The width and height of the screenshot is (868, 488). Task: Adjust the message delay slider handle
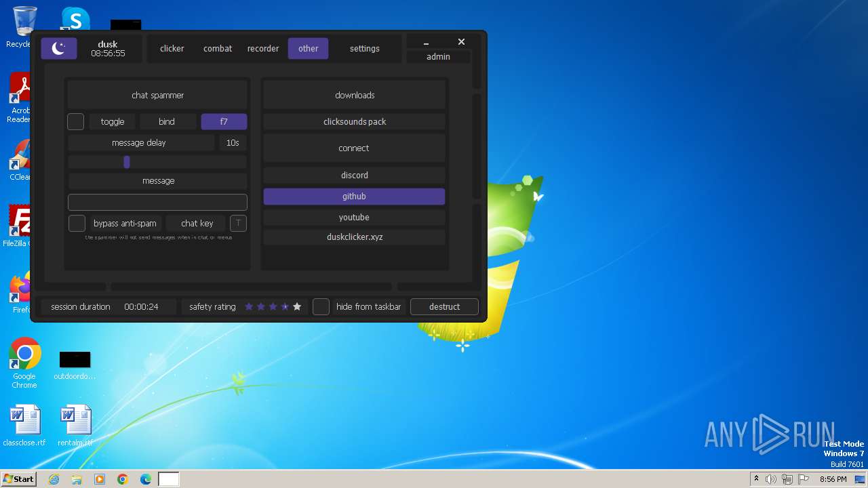[x=127, y=162]
